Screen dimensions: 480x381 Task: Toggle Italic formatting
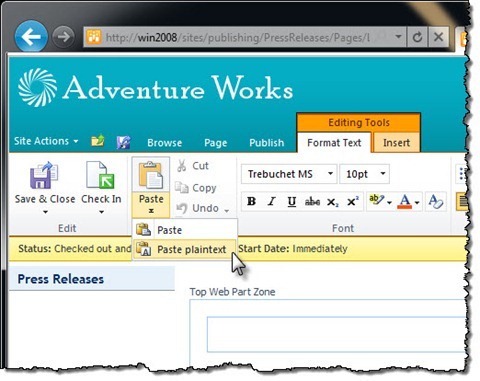click(272, 201)
